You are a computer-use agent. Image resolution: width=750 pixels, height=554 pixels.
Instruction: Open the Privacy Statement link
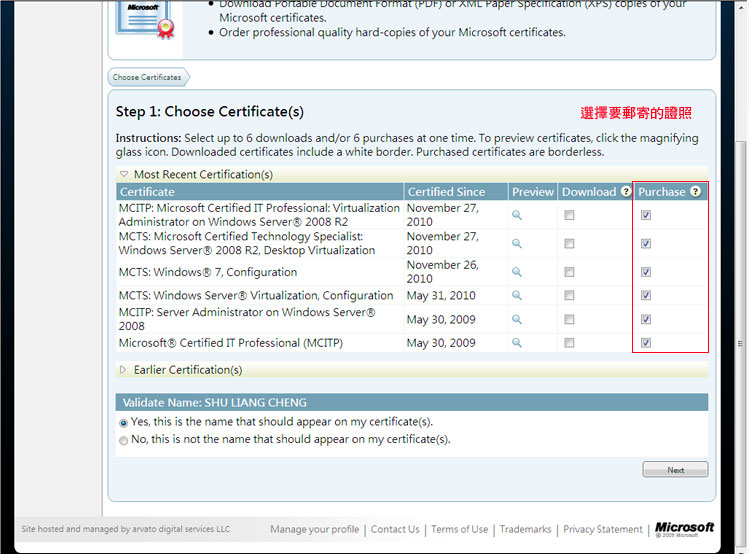pyautogui.click(x=603, y=529)
